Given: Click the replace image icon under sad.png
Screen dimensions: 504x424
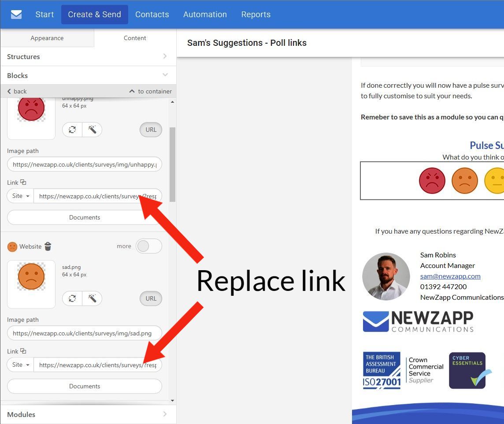Looking at the screenshot, I should [x=72, y=298].
